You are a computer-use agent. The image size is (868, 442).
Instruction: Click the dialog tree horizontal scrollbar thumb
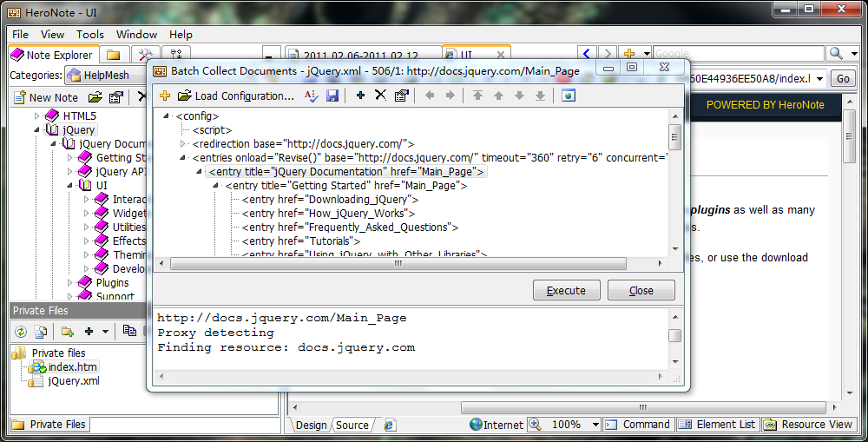point(398,264)
